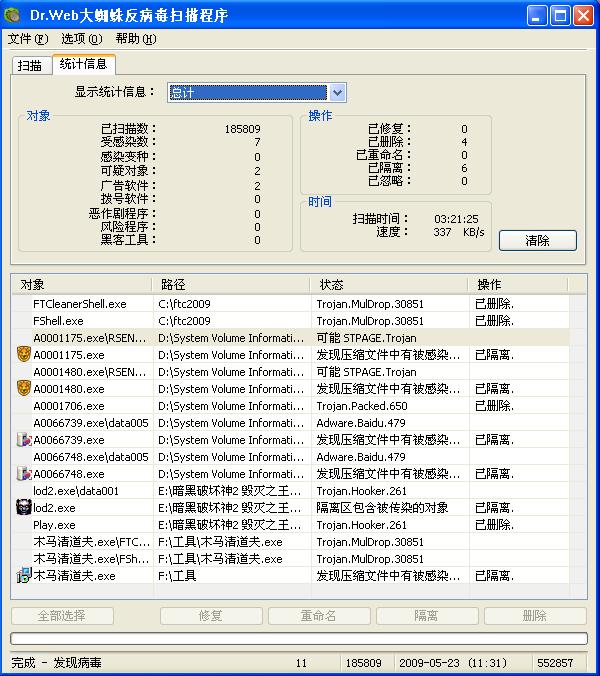The height and width of the screenshot is (676, 600).
Task: Switch to the 扫描 tab
Action: 30,66
